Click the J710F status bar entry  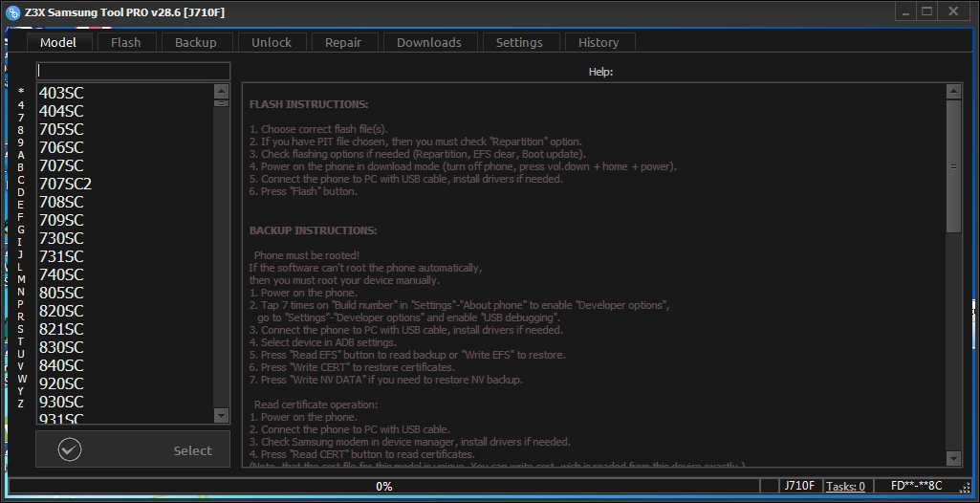tap(800, 486)
